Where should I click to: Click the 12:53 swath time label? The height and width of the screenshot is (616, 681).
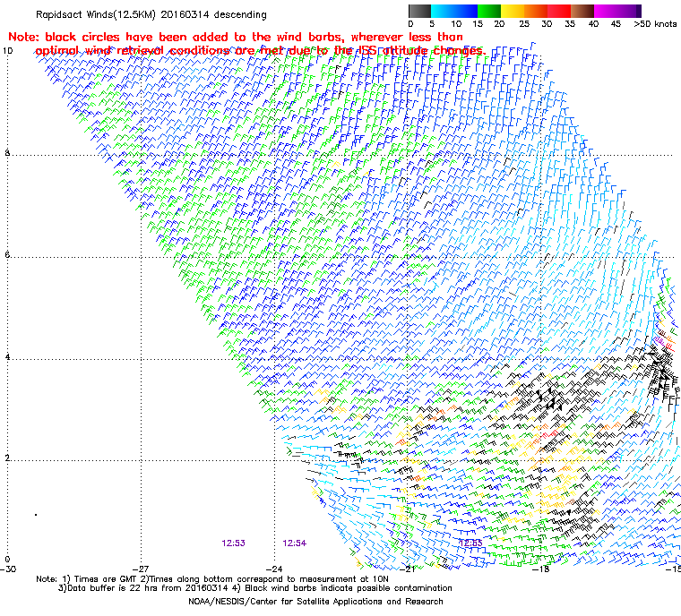pyautogui.click(x=233, y=543)
